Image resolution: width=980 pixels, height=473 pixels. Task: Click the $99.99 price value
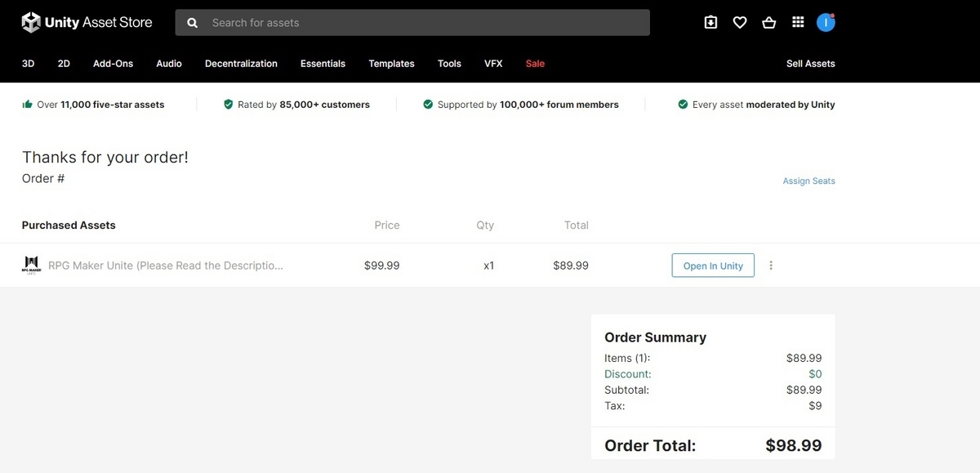click(381, 266)
